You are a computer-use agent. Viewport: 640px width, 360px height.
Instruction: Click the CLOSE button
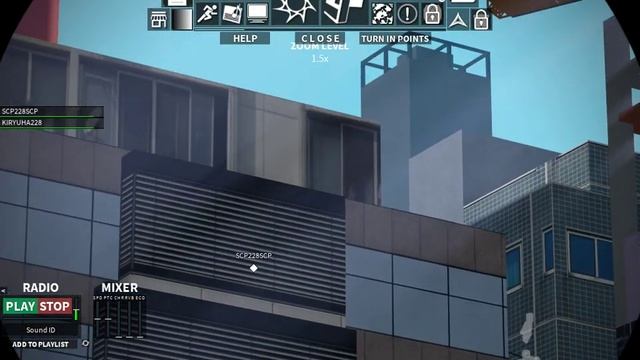[x=320, y=38]
